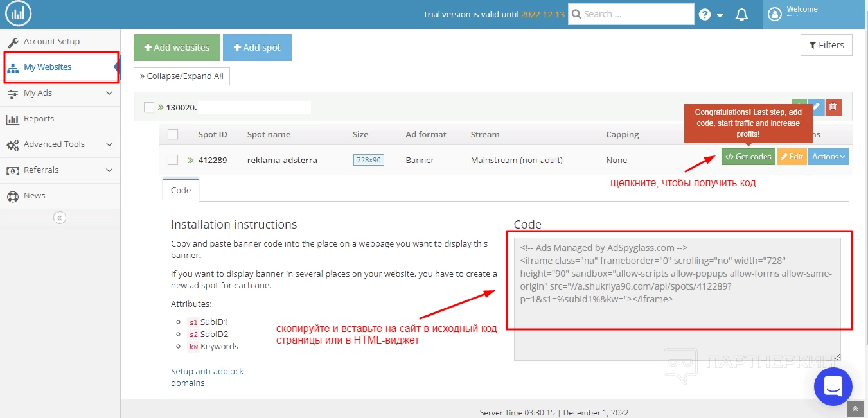The width and height of the screenshot is (868, 418).
Task: Tick the checkbox for website 130020
Action: click(149, 108)
